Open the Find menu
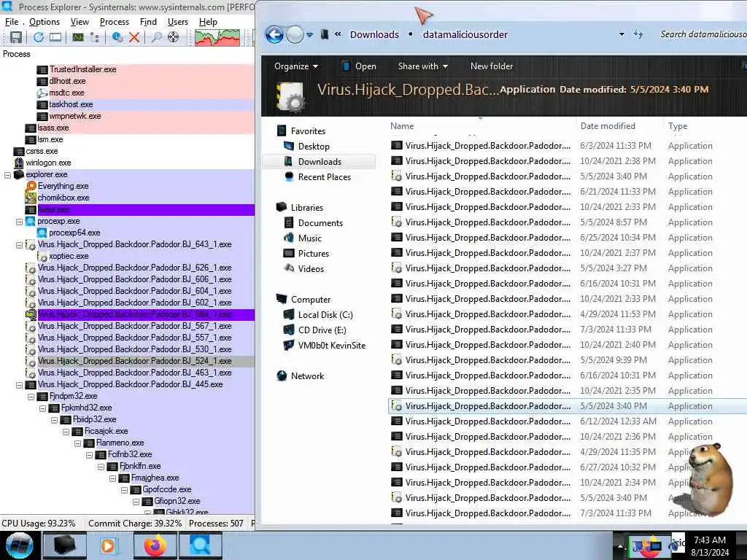The image size is (747, 560). tap(148, 22)
